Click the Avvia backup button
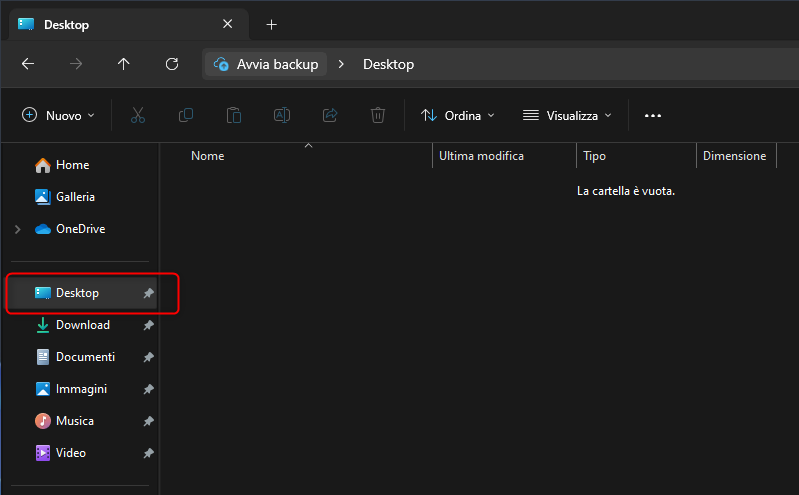The height and width of the screenshot is (495, 799). pos(266,64)
